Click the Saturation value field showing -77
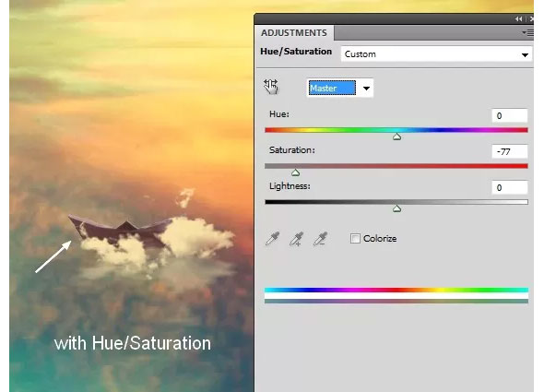 pos(509,151)
